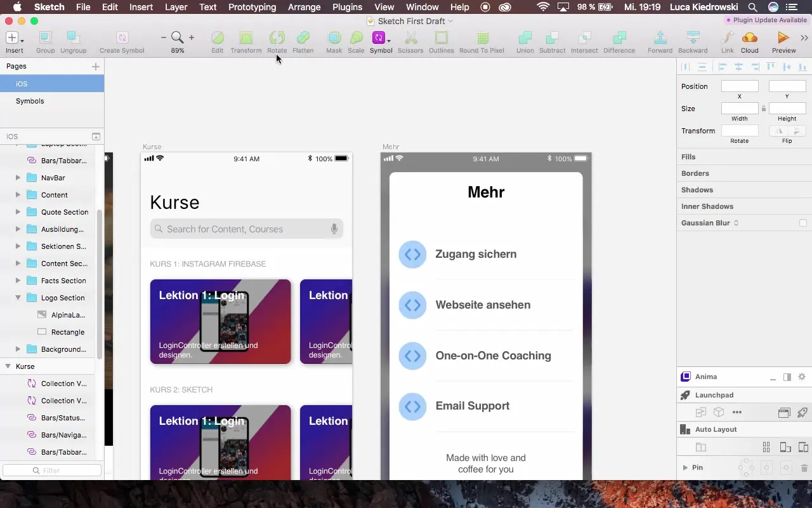Open the Window menu
The height and width of the screenshot is (508, 812).
[x=422, y=7]
